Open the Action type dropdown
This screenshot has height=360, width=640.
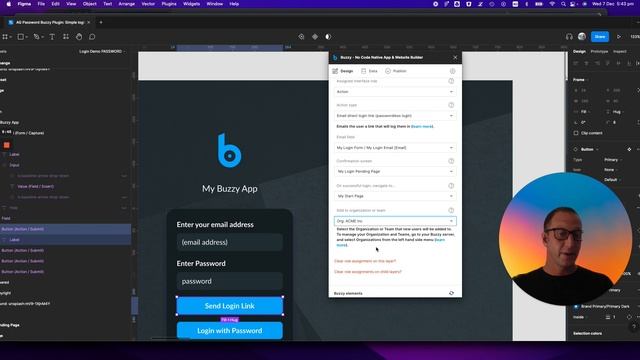pyautogui.click(x=395, y=116)
